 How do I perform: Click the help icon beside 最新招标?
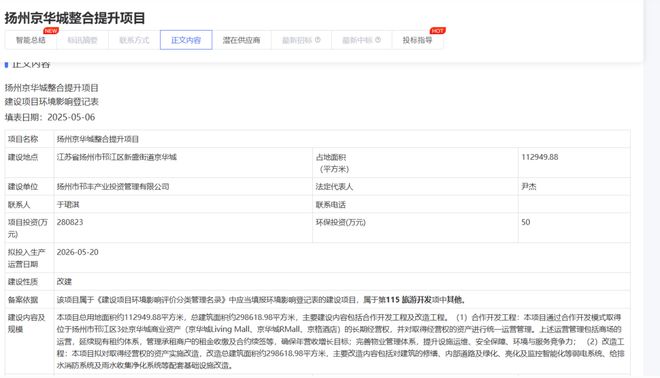coord(318,40)
